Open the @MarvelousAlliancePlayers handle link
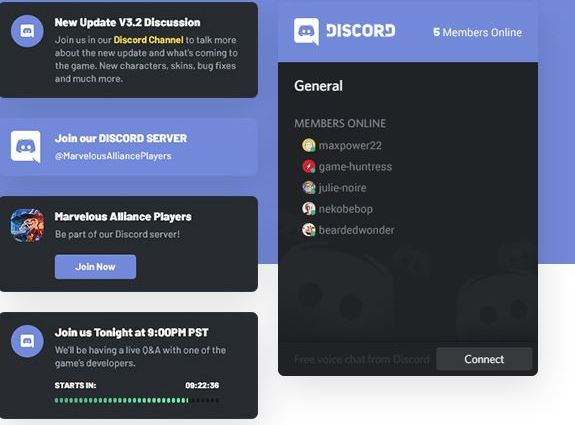Screen dimensions: 575x425 coord(113,156)
